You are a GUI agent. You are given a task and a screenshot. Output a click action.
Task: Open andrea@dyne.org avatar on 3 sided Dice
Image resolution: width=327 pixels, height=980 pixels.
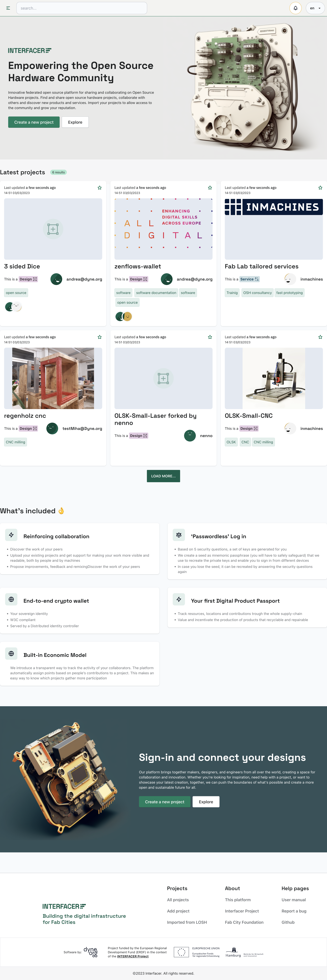tap(56, 279)
